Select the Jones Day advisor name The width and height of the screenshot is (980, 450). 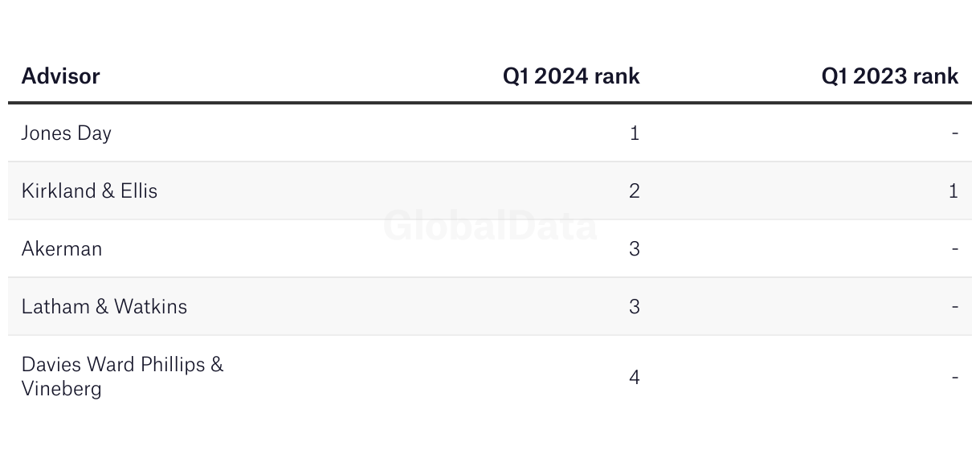(67, 133)
